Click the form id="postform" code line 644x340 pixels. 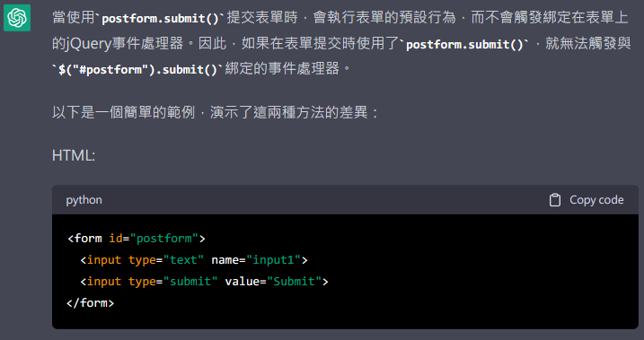pos(136,239)
